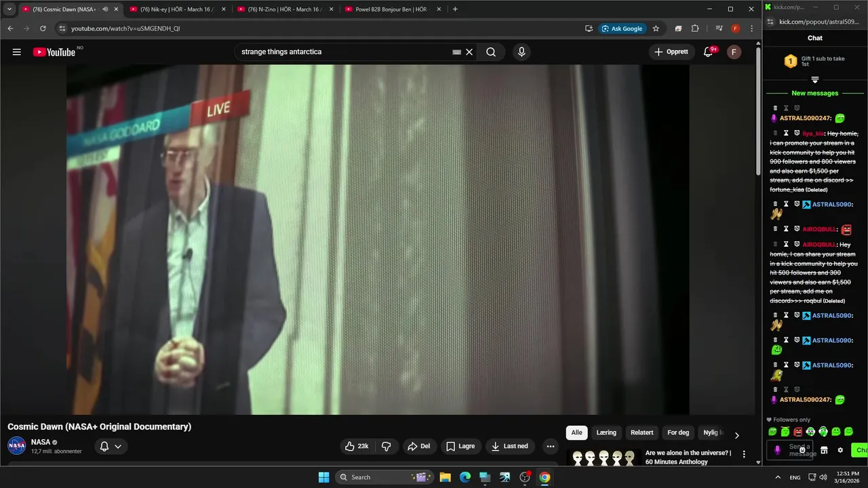Screen dimensions: 868x488
Task: Reload the YouTube page
Action: pos(43,28)
